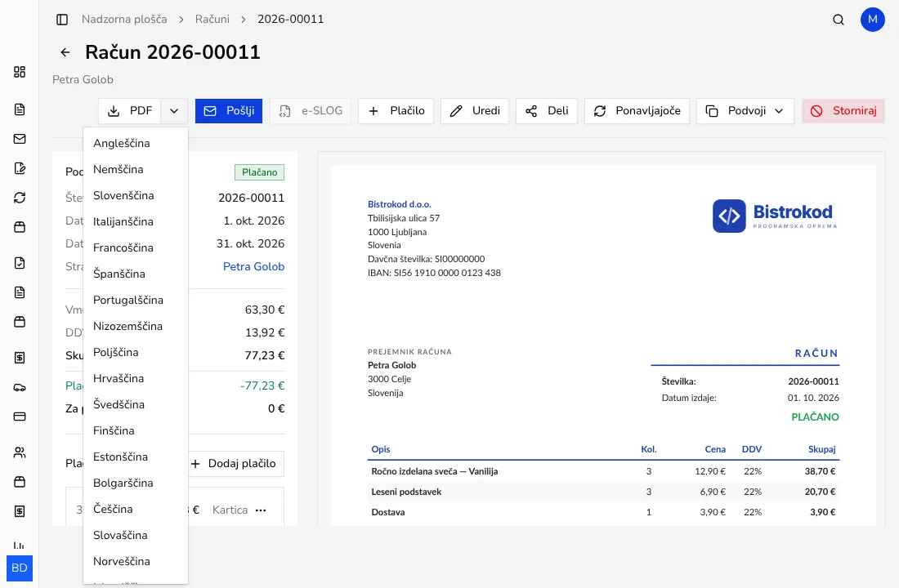Open the car icon in sidebar

(20, 387)
